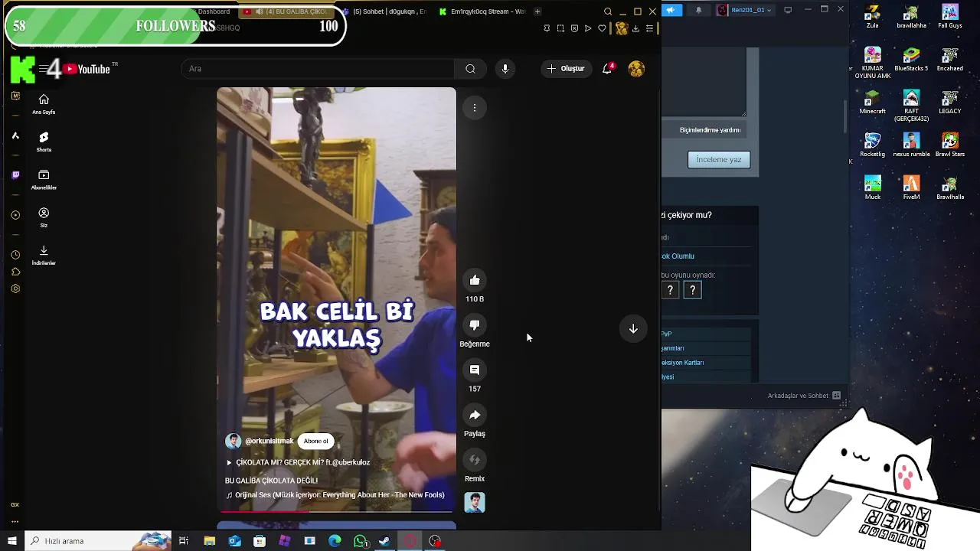980x551 pixels.
Task: Open history clock icon in browser sidebar
Action: (x=15, y=255)
